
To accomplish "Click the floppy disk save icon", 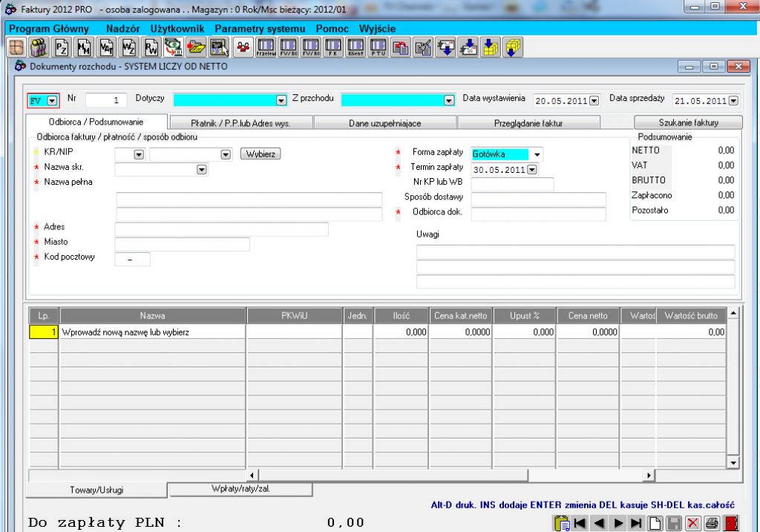I will click(674, 523).
